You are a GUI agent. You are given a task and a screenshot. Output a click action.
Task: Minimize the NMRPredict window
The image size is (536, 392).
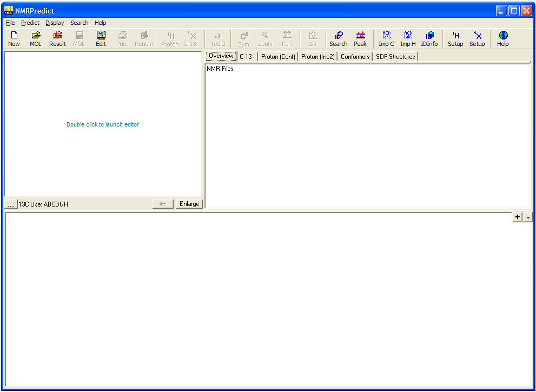(501, 11)
